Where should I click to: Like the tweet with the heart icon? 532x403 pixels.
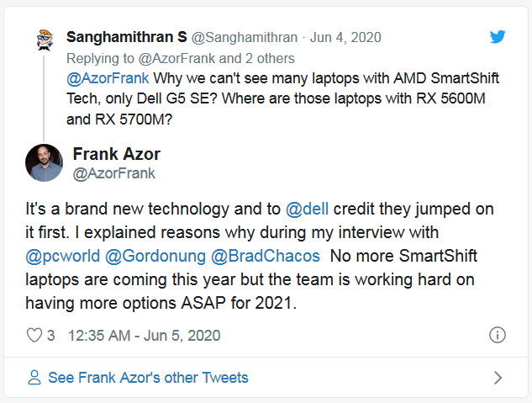point(34,335)
